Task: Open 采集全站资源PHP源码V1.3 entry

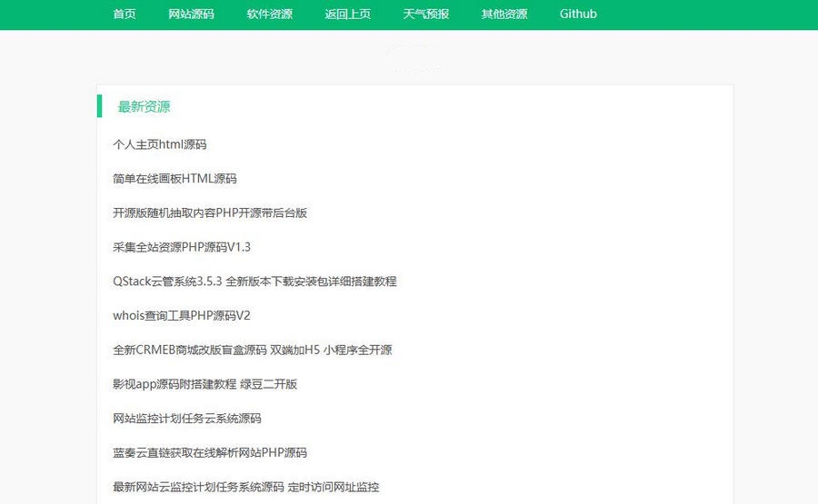Action: coord(182,247)
